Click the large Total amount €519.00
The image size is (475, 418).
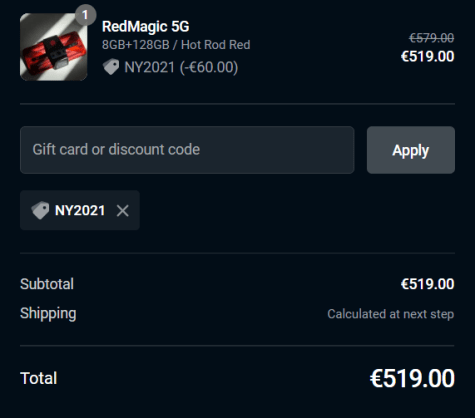click(412, 378)
